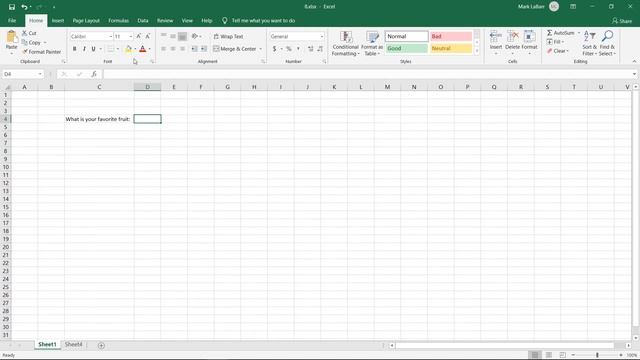Apply the fill color bucket
The width and height of the screenshot is (640, 360).
pos(128,49)
